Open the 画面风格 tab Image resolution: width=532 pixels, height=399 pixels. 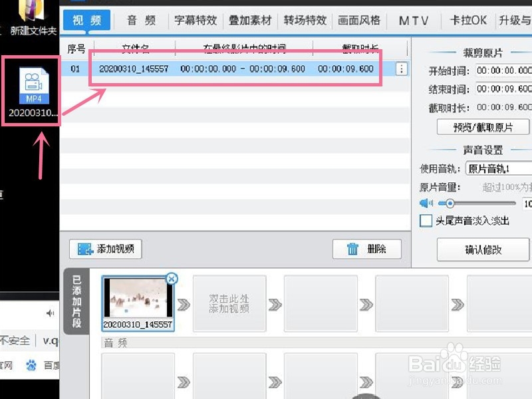click(359, 21)
